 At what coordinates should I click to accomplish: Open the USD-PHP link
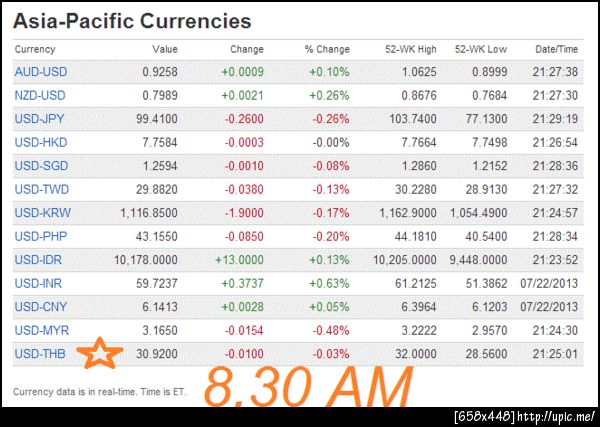pos(40,236)
